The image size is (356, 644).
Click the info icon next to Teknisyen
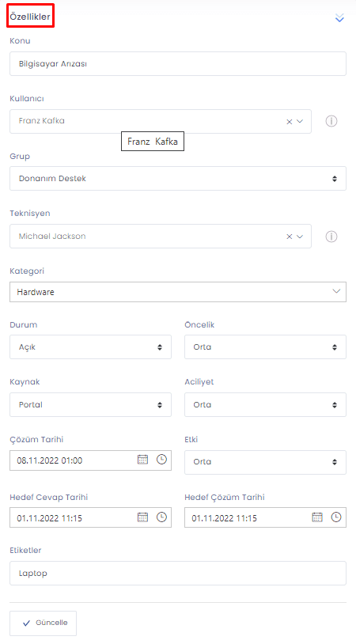pyautogui.click(x=331, y=237)
